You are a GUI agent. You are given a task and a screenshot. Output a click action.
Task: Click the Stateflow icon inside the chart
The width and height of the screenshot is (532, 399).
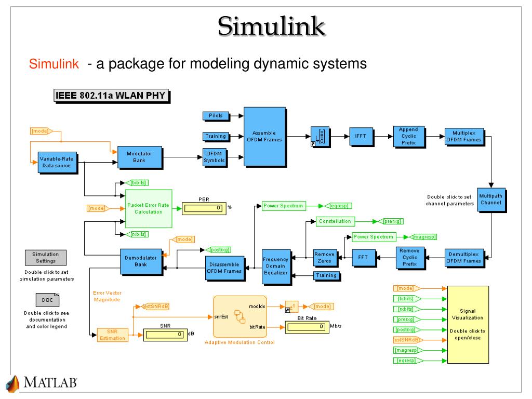[240, 316]
